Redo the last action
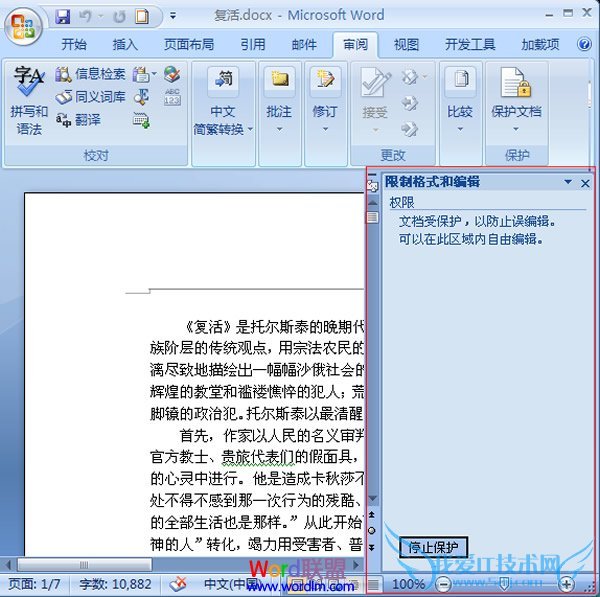 119,16
